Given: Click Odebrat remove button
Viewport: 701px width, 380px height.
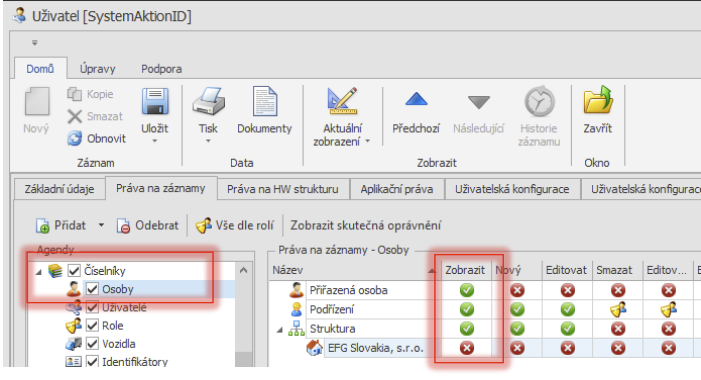Looking at the screenshot, I should [148, 226].
